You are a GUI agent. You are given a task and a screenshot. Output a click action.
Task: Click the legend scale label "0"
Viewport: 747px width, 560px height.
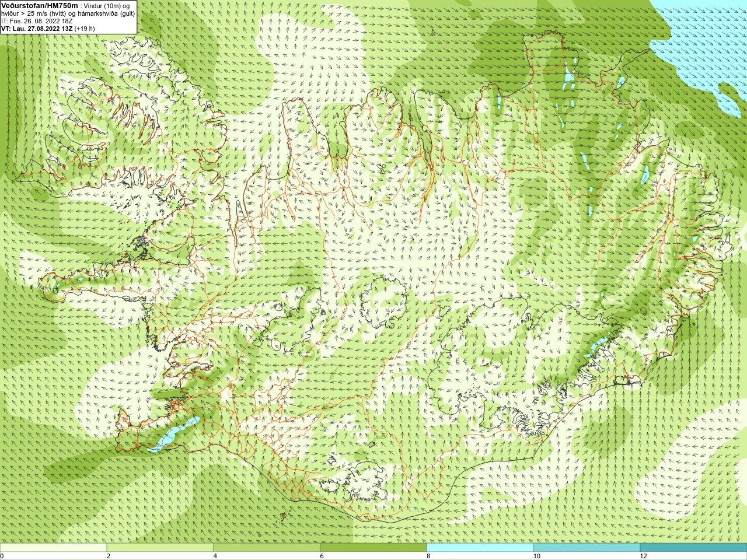click(2, 556)
